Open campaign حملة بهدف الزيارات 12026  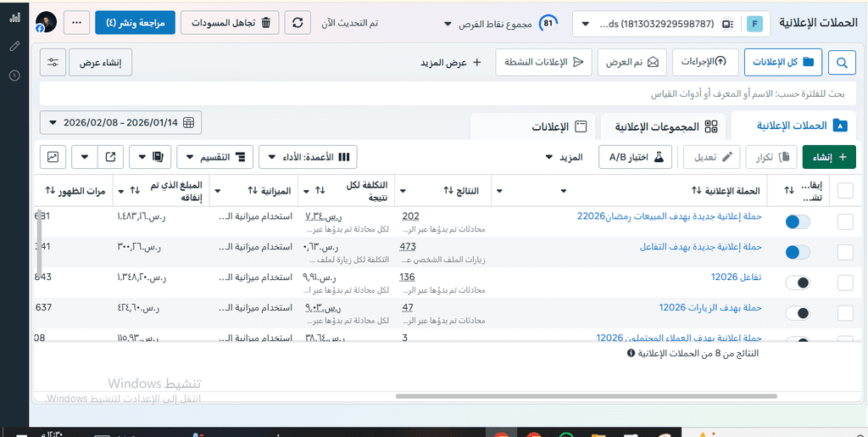coord(710,307)
